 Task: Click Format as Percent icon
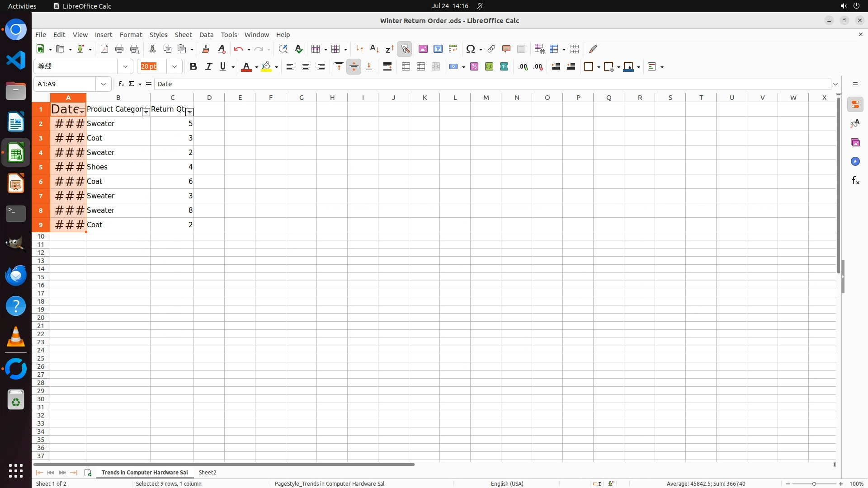(474, 66)
